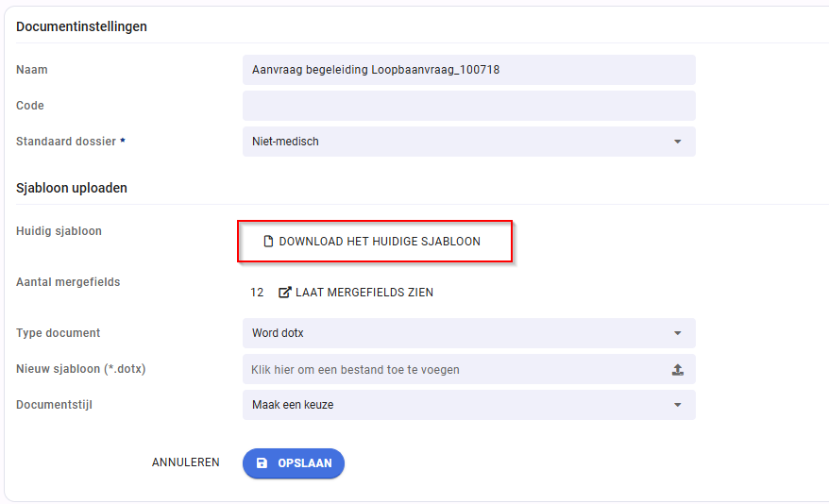Select the Niet-medisch combo box value
Image resolution: width=829 pixels, height=504 pixels.
469,142
